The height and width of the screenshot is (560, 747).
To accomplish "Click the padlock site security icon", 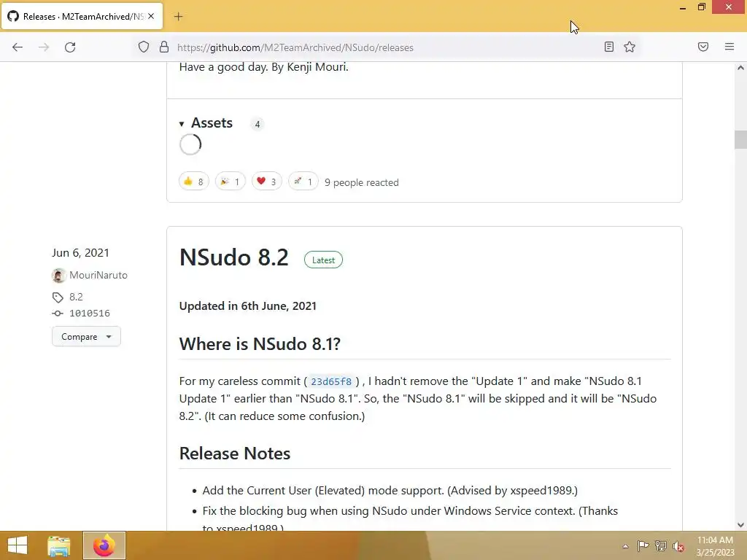I will 164,47.
